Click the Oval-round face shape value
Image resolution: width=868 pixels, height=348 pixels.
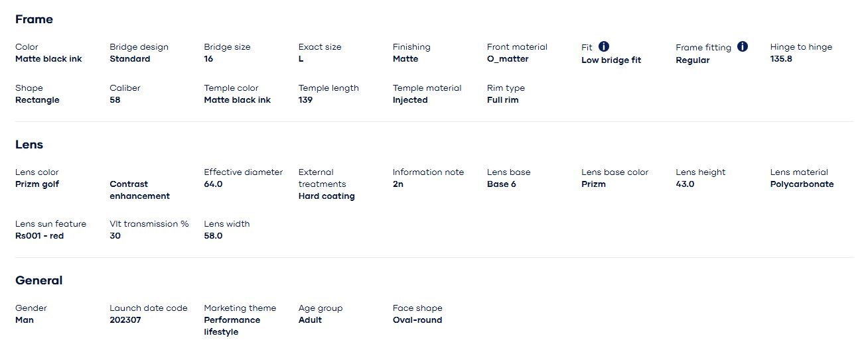pyautogui.click(x=417, y=320)
